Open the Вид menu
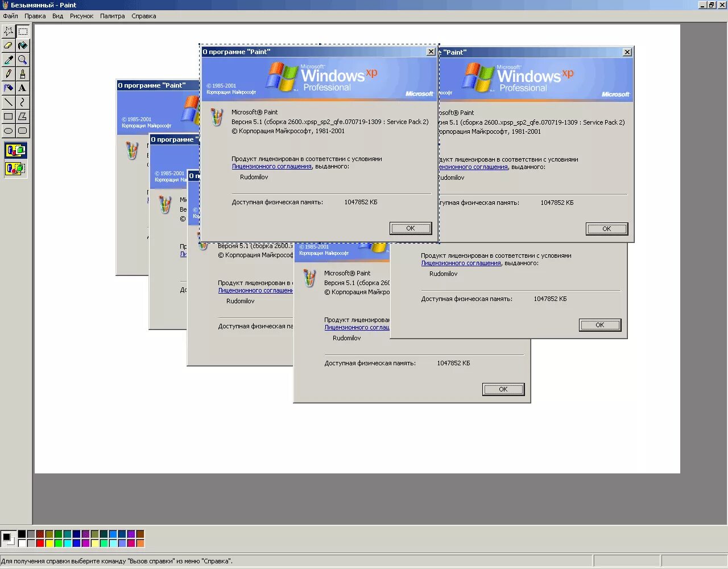Viewport: 728px width, 569px height. click(58, 16)
